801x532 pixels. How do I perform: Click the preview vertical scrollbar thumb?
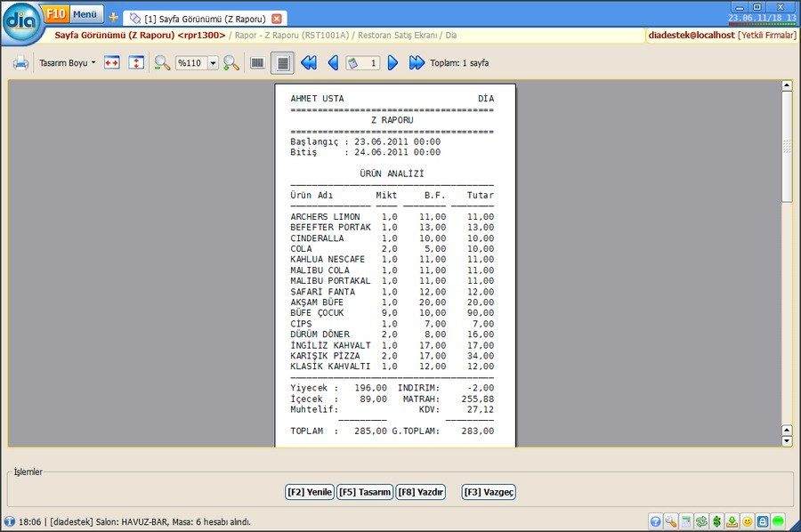coord(787,147)
